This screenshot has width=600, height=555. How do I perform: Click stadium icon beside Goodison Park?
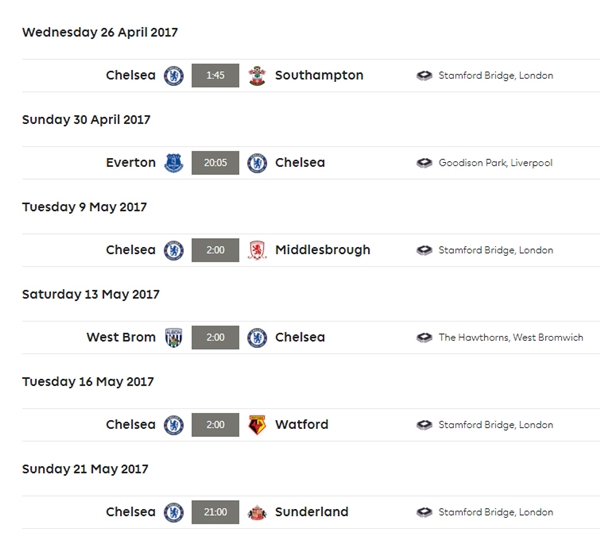tap(424, 163)
